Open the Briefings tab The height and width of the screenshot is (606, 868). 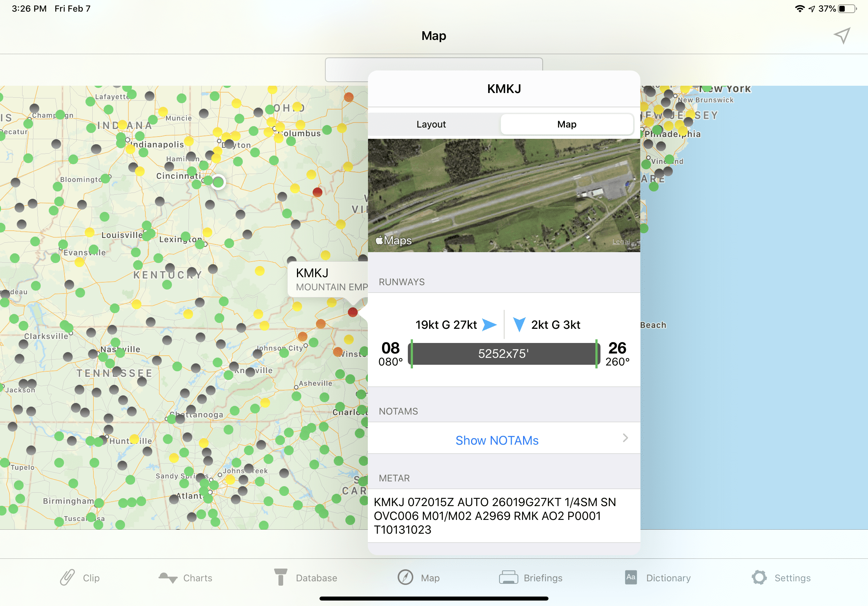click(x=531, y=578)
